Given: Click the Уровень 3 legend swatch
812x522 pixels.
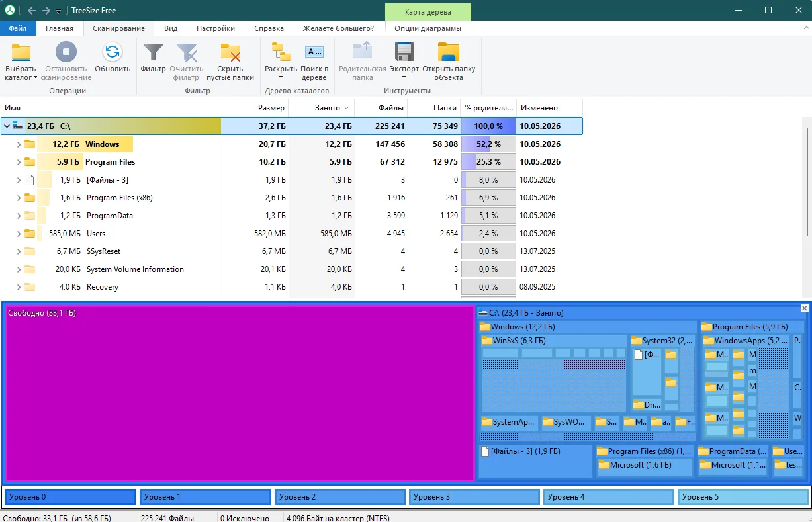Looking at the screenshot, I should [474, 497].
